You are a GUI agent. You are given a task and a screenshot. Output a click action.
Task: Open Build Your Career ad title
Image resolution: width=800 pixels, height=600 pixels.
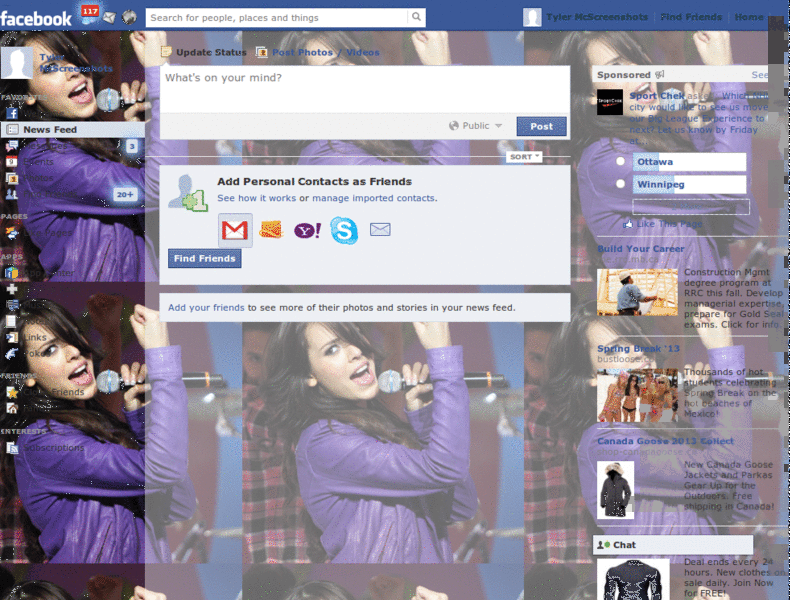[x=641, y=248]
